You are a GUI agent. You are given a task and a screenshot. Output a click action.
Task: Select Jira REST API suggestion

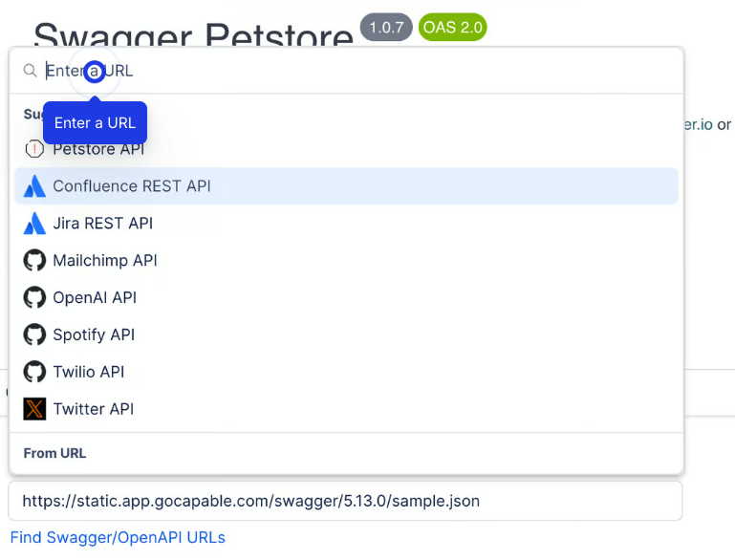coord(102,224)
